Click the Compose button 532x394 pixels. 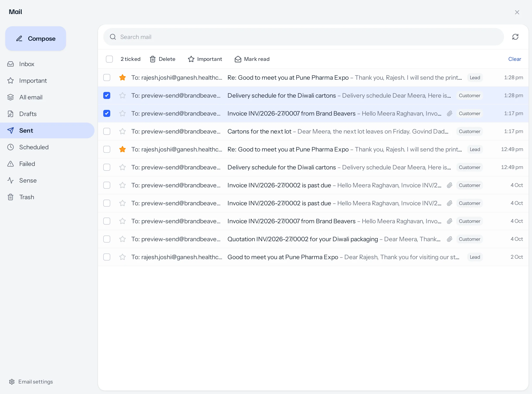pyautogui.click(x=36, y=38)
